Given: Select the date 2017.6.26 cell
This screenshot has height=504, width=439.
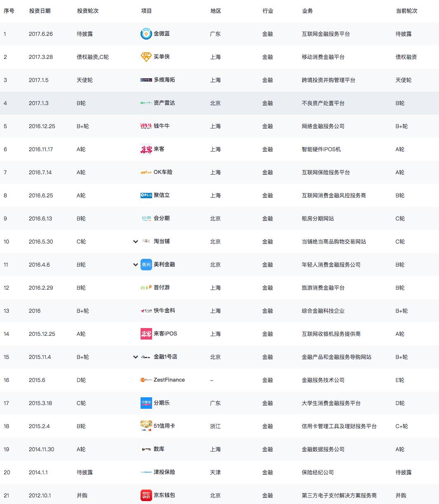Looking at the screenshot, I should (x=41, y=34).
